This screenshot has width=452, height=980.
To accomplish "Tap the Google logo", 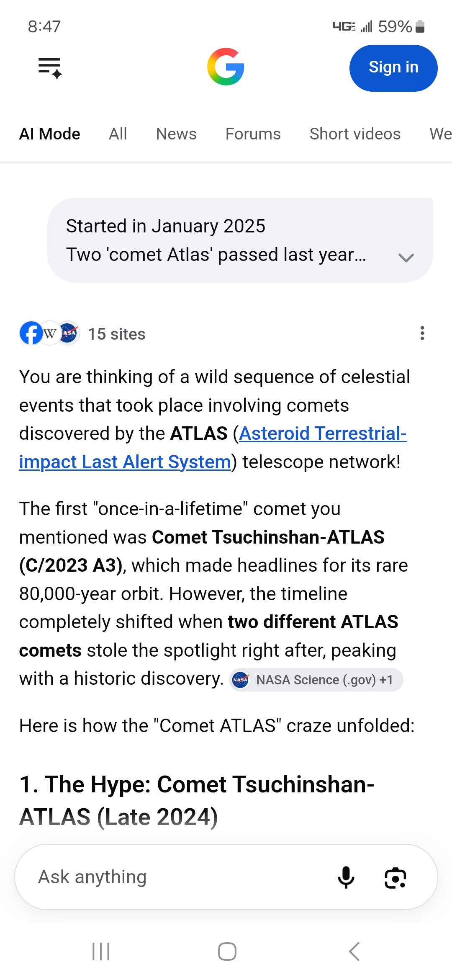I will point(226,67).
